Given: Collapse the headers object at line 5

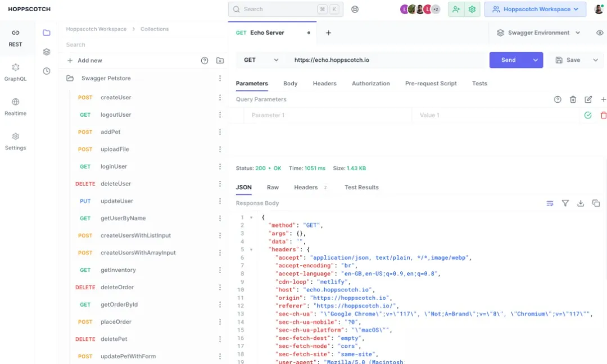Looking at the screenshot, I should coord(251,249).
